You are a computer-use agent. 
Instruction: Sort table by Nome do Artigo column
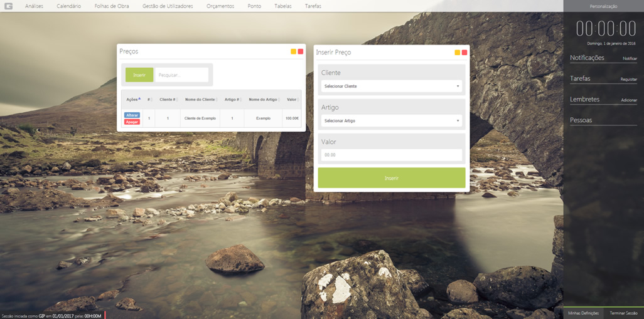pos(262,100)
